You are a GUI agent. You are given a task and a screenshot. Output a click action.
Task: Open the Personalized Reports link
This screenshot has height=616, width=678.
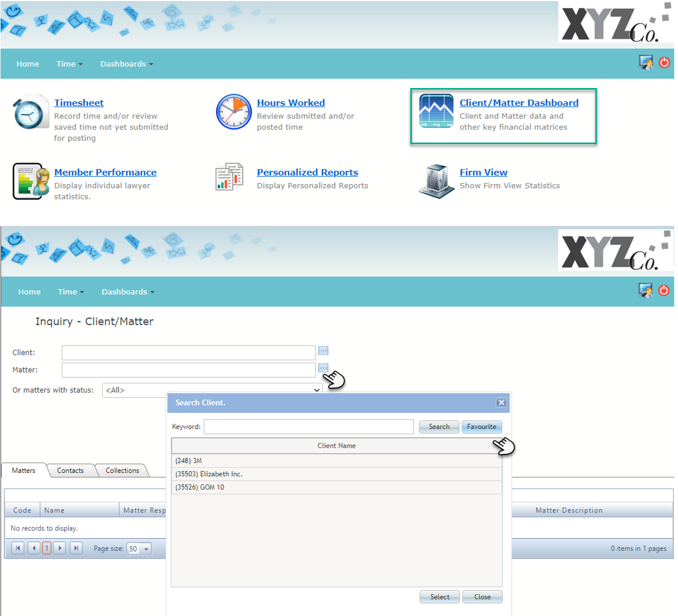pos(307,172)
